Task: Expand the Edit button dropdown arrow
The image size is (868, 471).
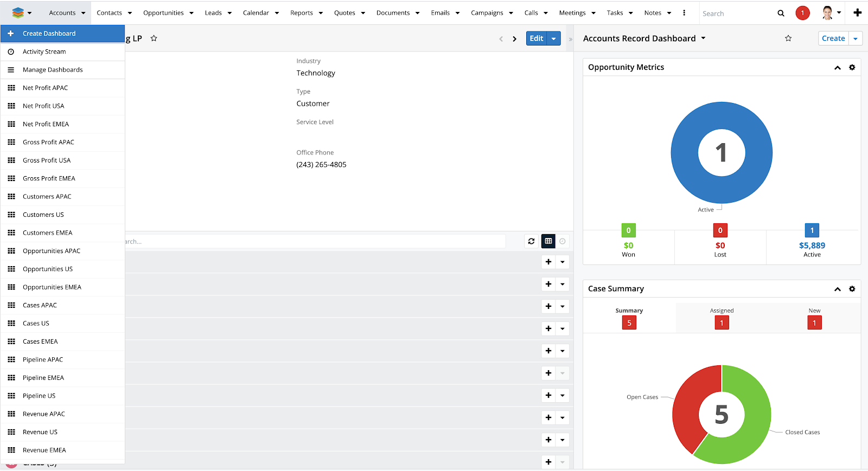Action: pyautogui.click(x=553, y=38)
